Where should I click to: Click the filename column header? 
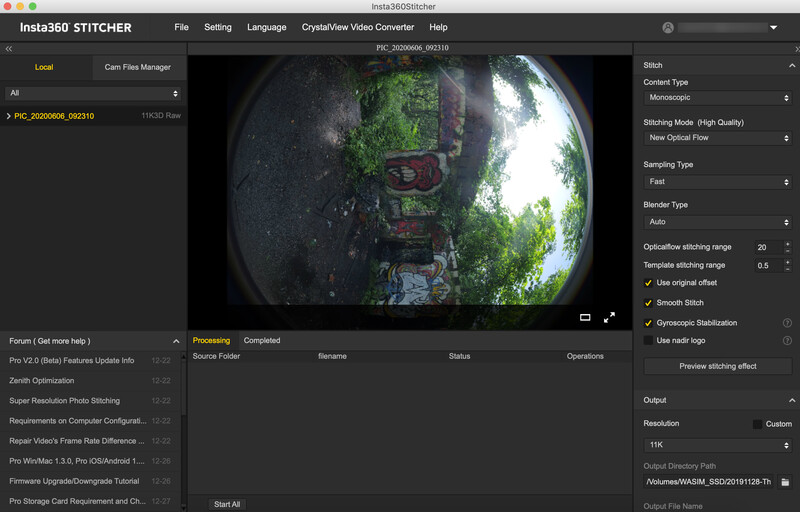(x=332, y=356)
